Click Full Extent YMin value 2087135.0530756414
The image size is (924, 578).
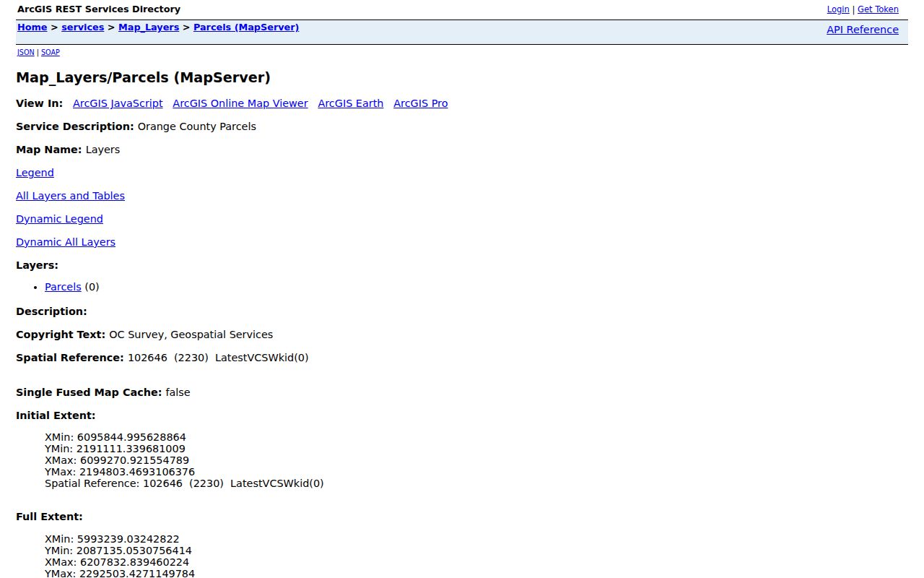click(134, 551)
